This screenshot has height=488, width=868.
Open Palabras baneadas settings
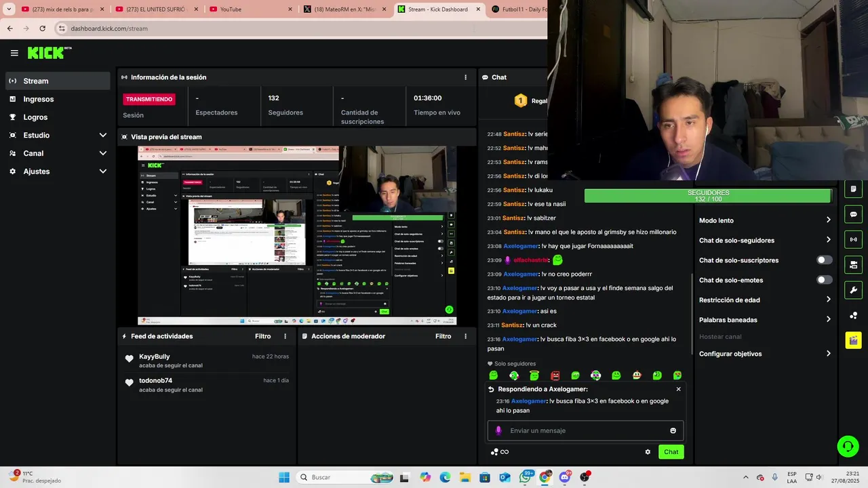(765, 320)
